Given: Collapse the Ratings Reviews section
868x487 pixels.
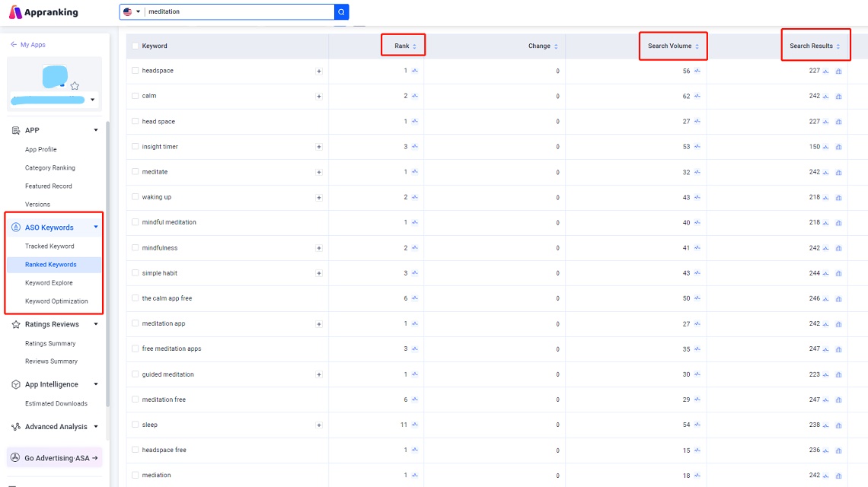Looking at the screenshot, I should [96, 324].
